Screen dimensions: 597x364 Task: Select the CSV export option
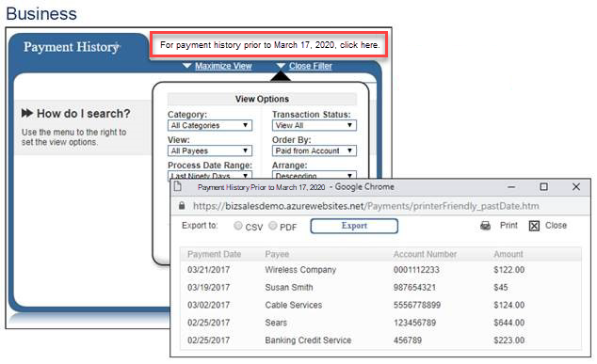(x=238, y=226)
